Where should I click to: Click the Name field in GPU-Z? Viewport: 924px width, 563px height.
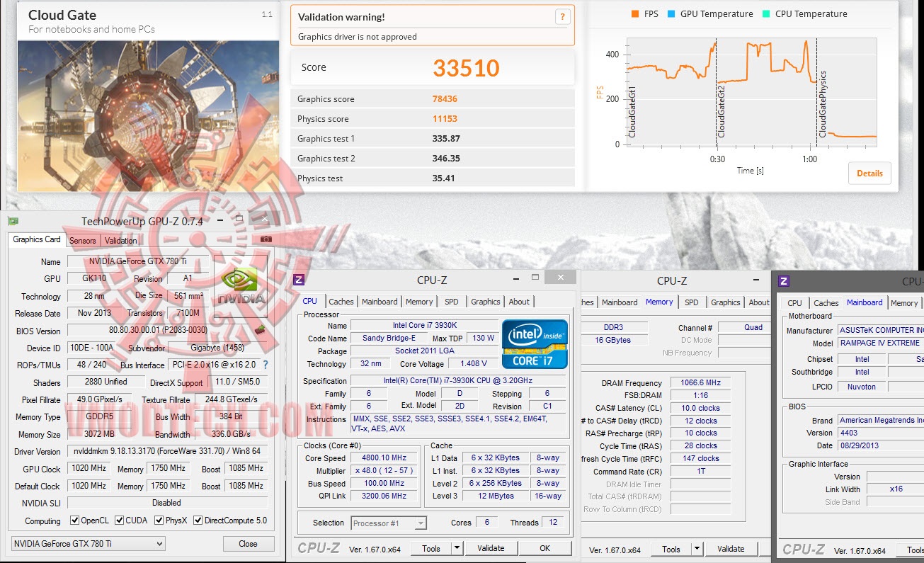click(140, 261)
